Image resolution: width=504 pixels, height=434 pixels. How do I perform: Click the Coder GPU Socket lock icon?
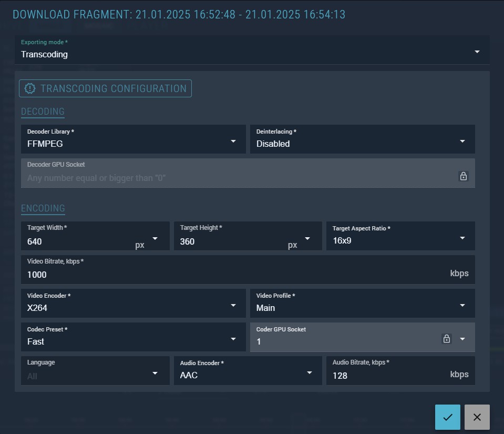pyautogui.click(x=446, y=339)
